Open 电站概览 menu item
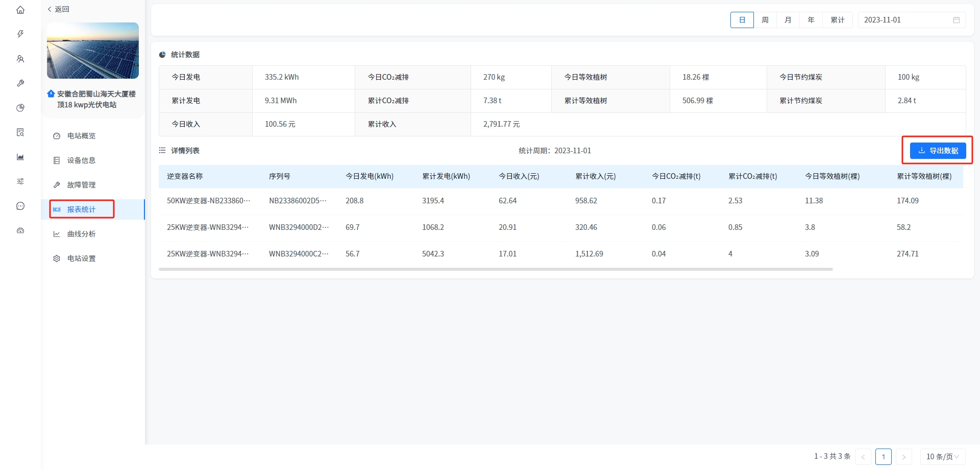Viewport: 980px width, 469px height. pos(82,136)
